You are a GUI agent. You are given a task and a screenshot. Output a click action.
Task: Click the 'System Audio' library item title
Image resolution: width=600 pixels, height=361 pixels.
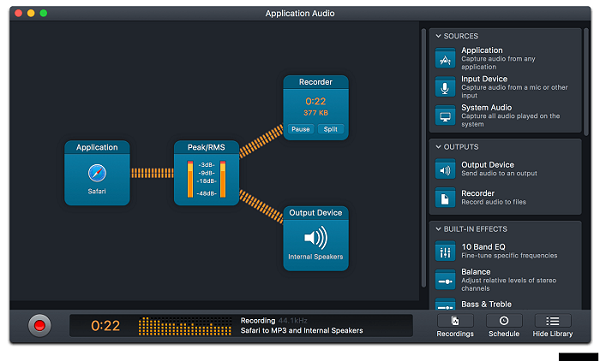pyautogui.click(x=486, y=108)
